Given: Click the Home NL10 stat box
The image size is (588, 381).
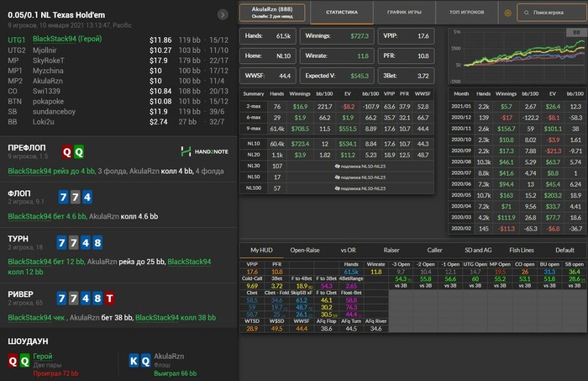Looking at the screenshot, I should (268, 56).
